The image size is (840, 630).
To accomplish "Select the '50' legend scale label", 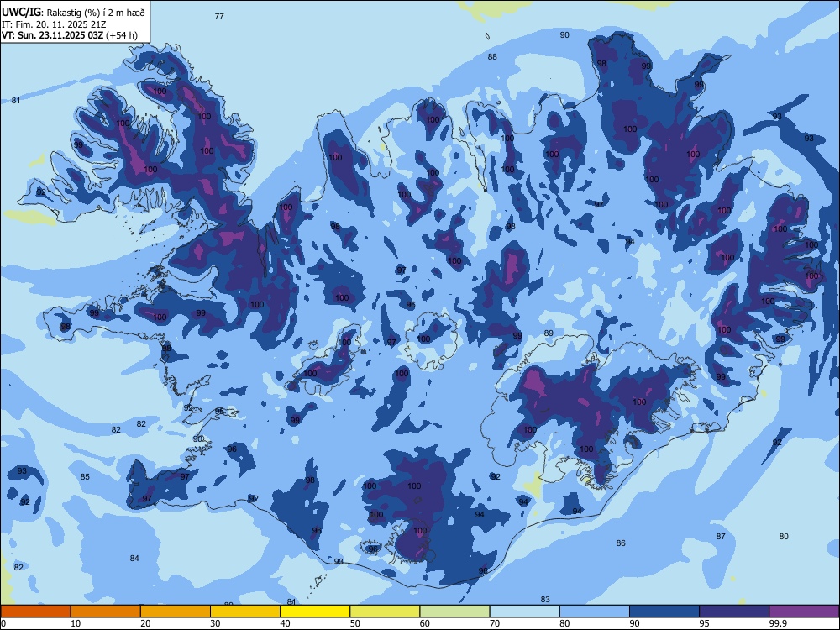I will click(x=355, y=623).
